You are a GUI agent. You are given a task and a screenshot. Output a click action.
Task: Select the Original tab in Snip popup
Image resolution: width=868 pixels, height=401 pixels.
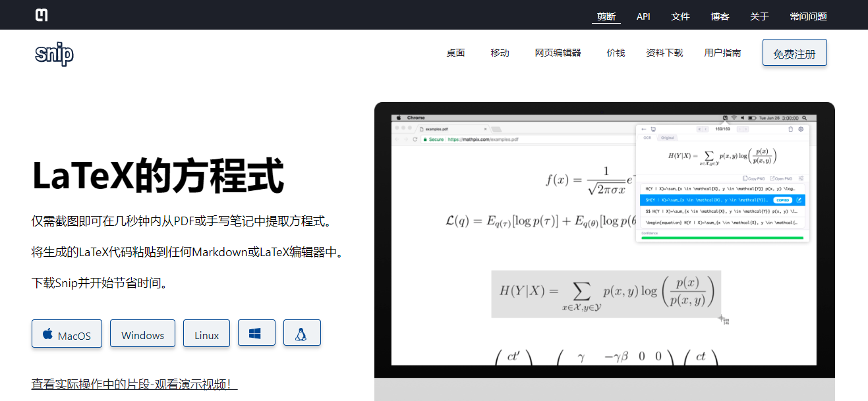(x=667, y=138)
